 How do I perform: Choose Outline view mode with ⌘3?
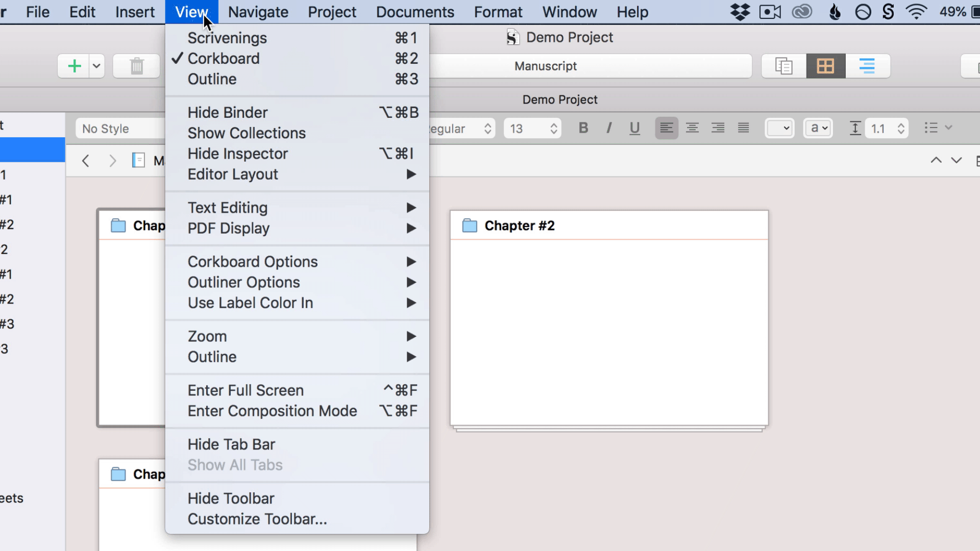(x=297, y=79)
